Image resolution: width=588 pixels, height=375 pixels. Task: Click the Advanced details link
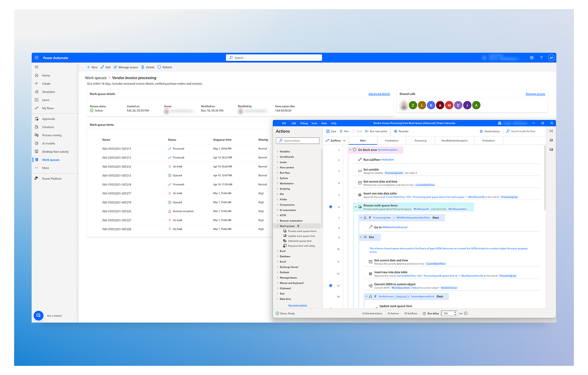pyautogui.click(x=379, y=94)
